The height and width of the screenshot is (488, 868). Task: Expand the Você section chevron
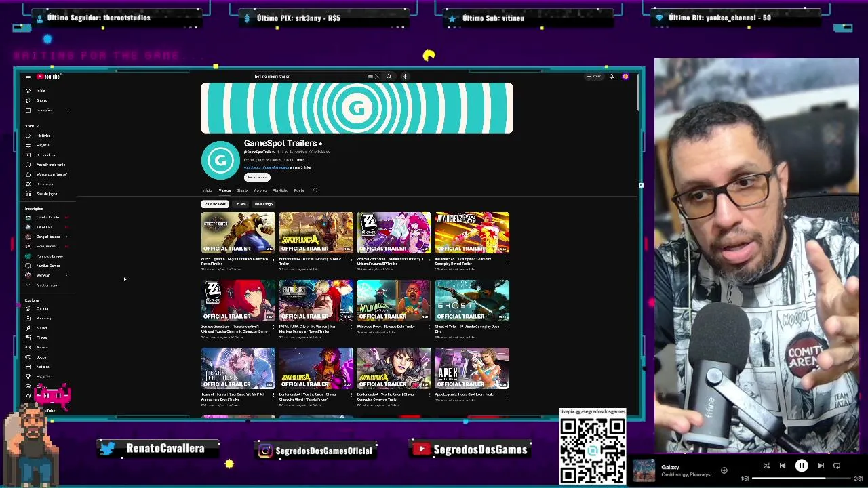[x=38, y=126]
